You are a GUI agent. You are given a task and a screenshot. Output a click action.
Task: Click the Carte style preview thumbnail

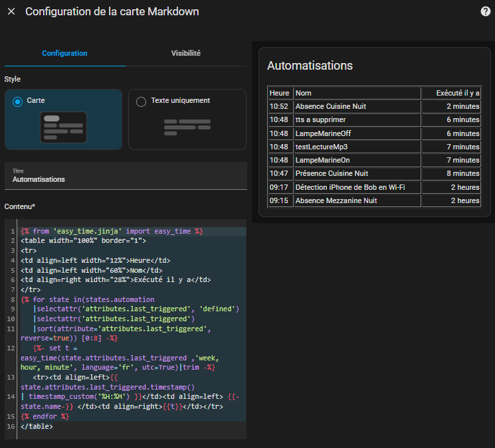(64, 127)
